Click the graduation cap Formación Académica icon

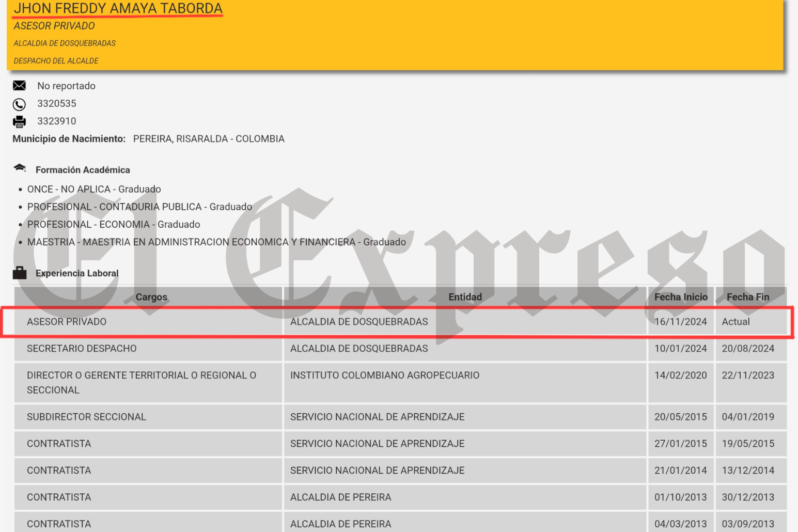[x=20, y=167]
